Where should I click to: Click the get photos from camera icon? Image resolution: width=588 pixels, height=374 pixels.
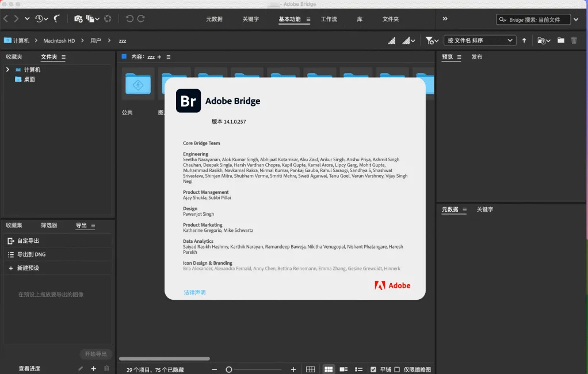[x=78, y=19]
